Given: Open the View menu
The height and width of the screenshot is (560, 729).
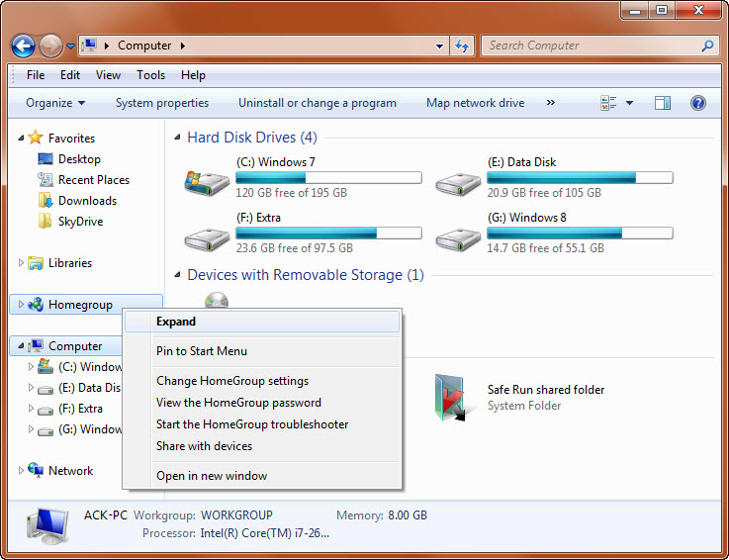Looking at the screenshot, I should pos(109,75).
